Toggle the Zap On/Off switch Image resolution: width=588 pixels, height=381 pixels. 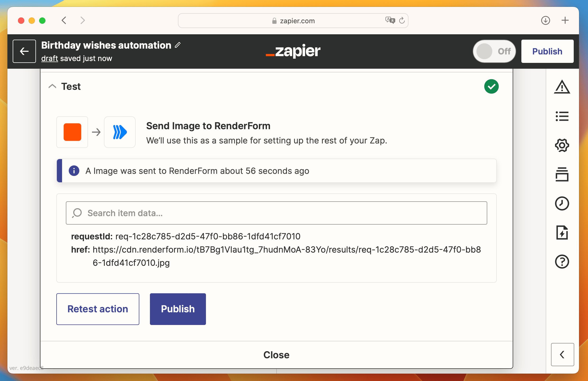click(x=494, y=51)
